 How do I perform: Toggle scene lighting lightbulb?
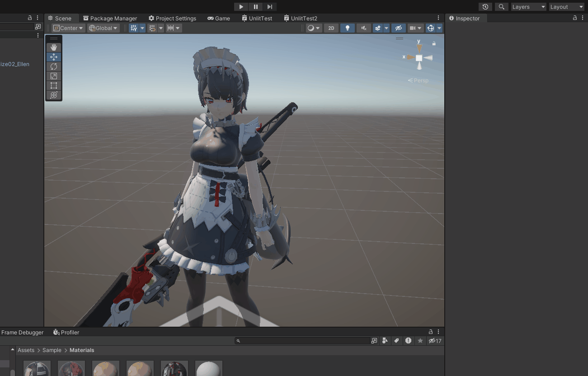pyautogui.click(x=347, y=28)
